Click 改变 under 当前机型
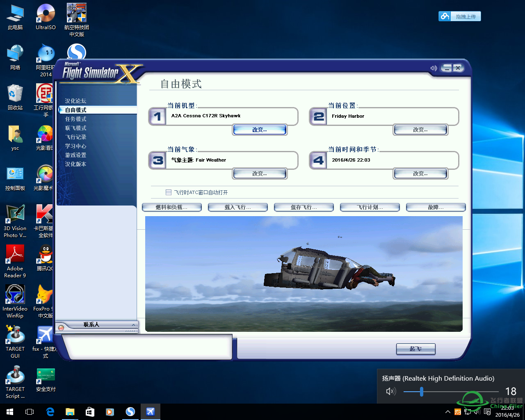Image resolution: width=525 pixels, height=420 pixels. click(x=260, y=130)
